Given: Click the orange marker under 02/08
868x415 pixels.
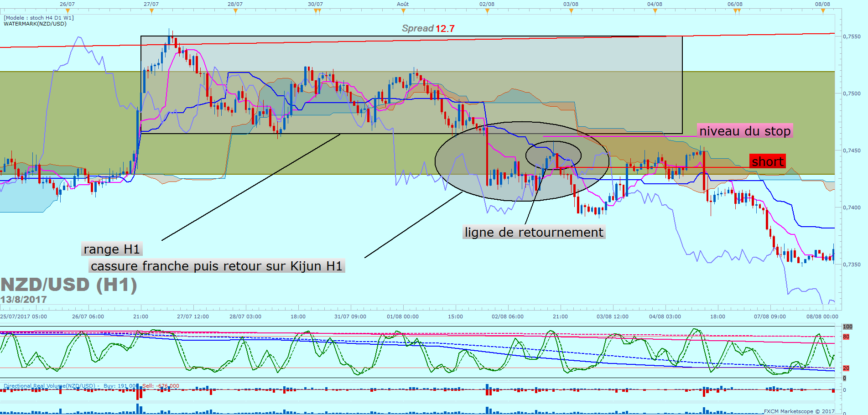Looking at the screenshot, I should [x=487, y=11].
